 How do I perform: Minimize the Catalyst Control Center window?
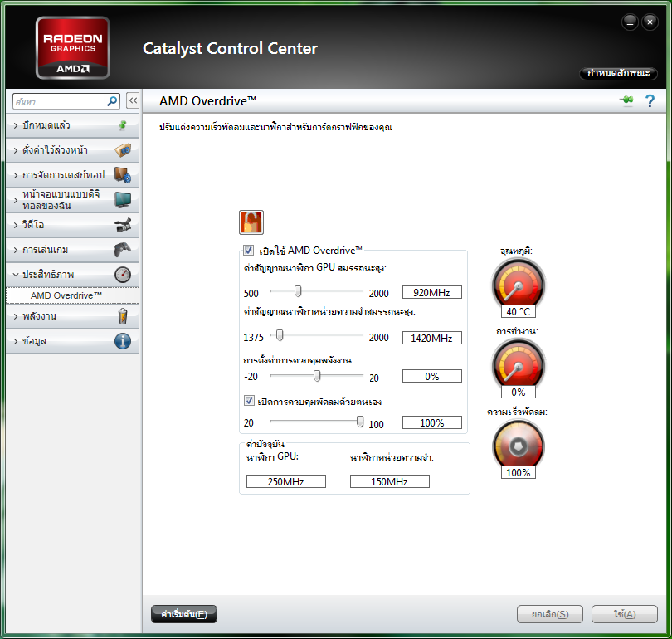[630, 22]
